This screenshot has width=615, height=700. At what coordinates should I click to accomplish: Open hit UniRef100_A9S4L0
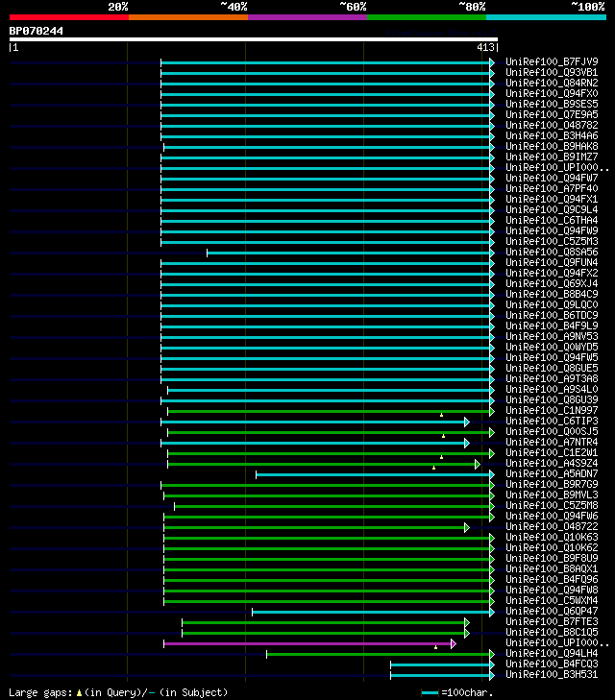(552, 389)
